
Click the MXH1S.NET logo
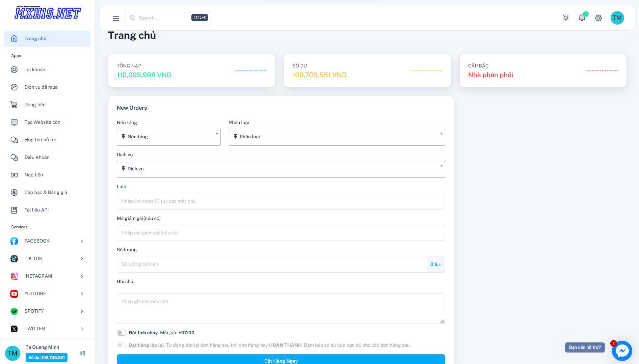tap(47, 12)
